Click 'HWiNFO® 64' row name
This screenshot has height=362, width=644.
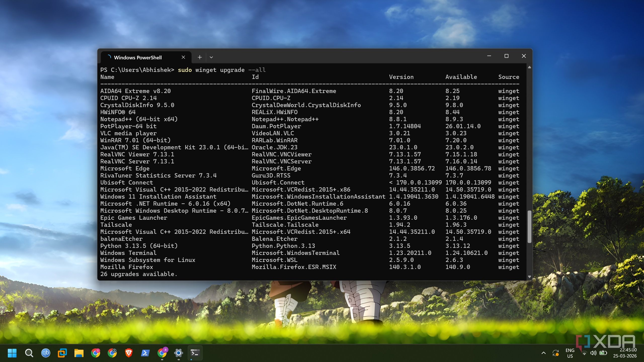click(118, 112)
